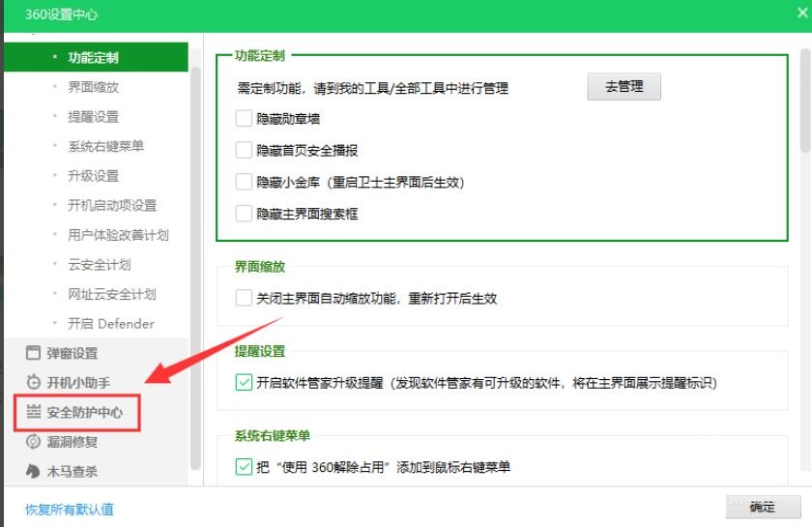This screenshot has width=812, height=527.
Task: Click the 开机小助手 clock icon
Action: tap(33, 382)
